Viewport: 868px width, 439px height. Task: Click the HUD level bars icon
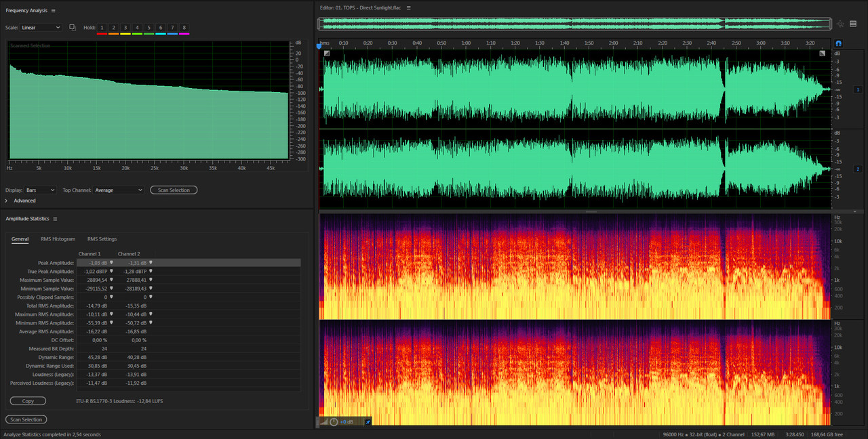coord(324,421)
